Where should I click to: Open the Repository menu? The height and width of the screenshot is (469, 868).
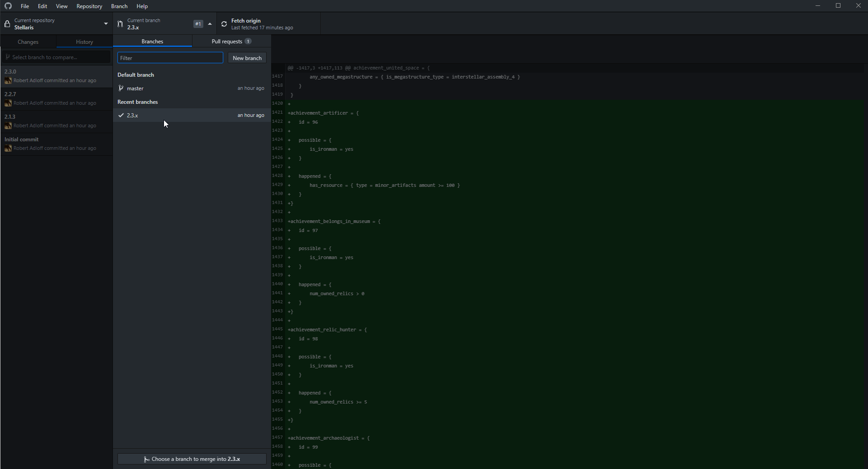pos(89,6)
